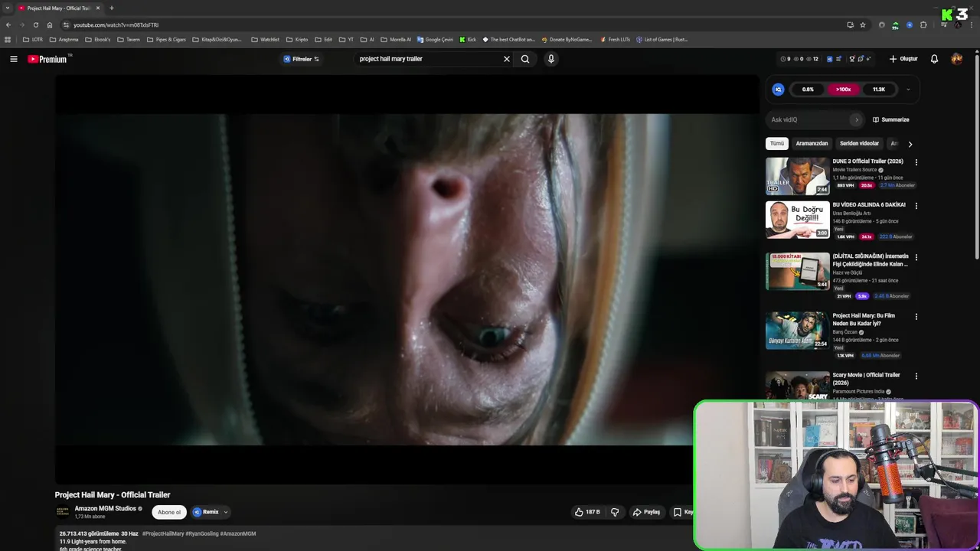This screenshot has height=551, width=980.
Task: Select the address bar URL
Action: coord(116,24)
